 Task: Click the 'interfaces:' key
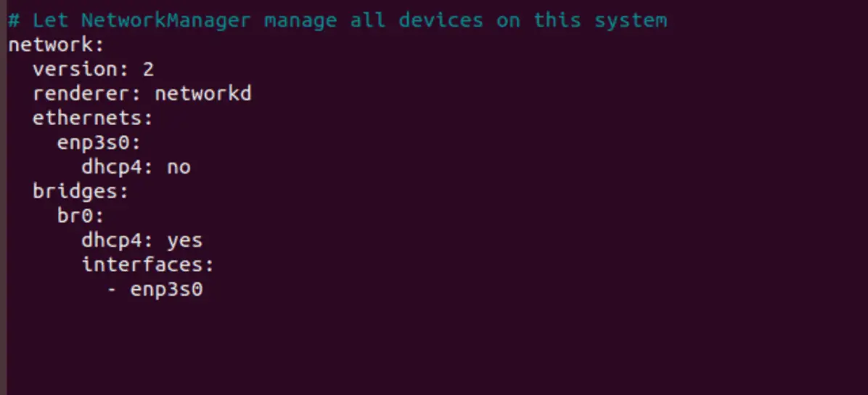click(x=148, y=265)
